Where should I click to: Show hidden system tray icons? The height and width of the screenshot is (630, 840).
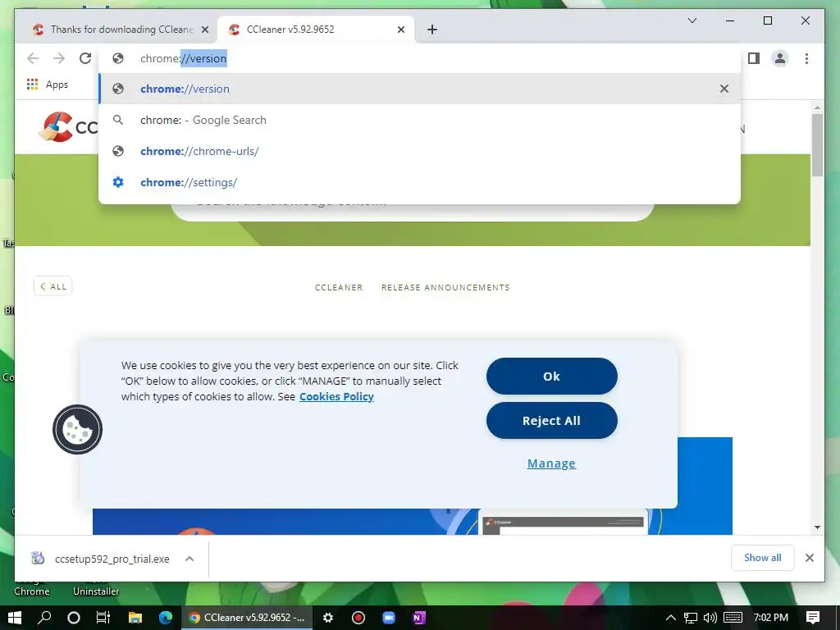click(x=671, y=618)
